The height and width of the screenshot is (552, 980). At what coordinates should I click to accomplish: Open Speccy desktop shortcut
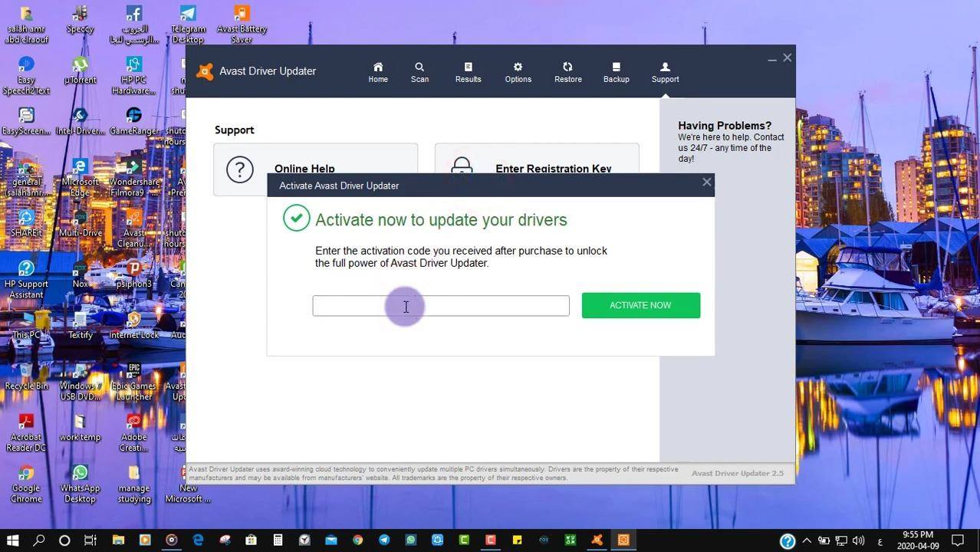click(x=80, y=21)
